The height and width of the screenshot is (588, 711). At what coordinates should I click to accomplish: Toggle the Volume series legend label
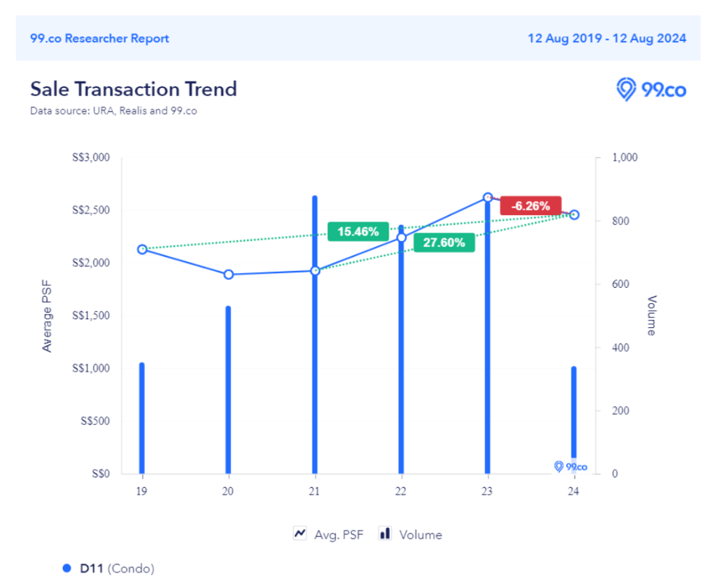point(421,534)
